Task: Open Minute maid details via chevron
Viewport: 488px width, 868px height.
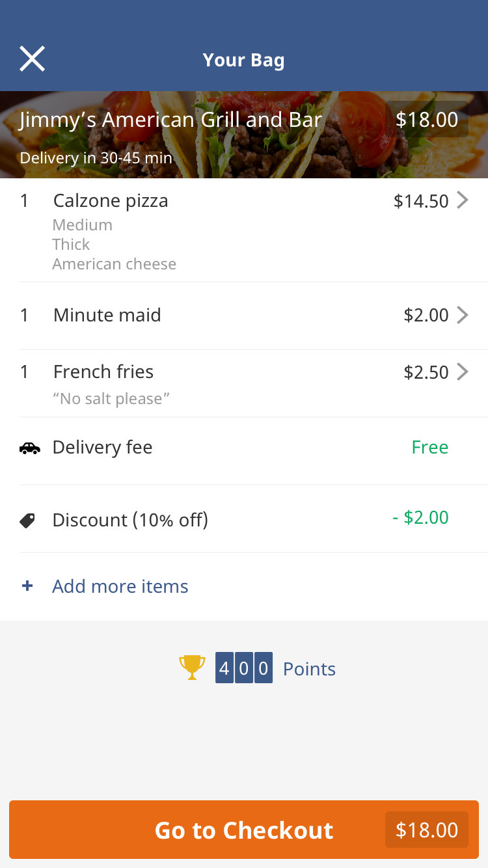Action: coord(462,315)
